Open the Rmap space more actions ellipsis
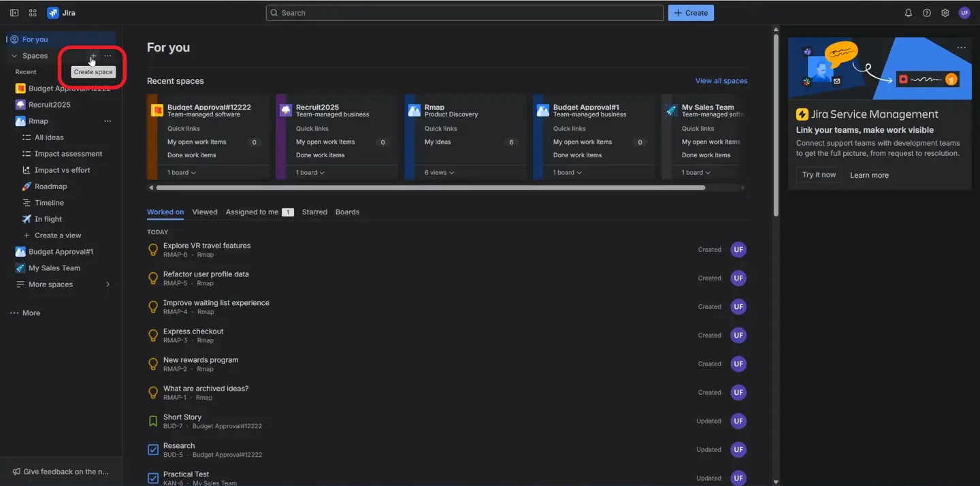This screenshot has height=486, width=980. (108, 121)
